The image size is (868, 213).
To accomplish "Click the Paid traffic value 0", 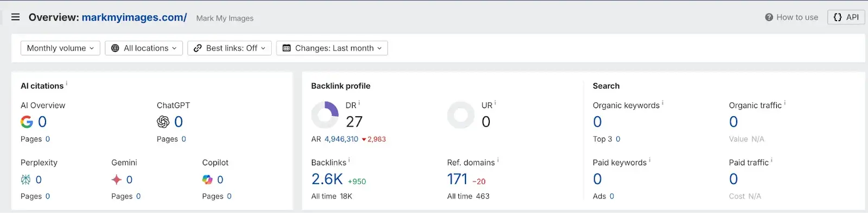I will 733,179.
